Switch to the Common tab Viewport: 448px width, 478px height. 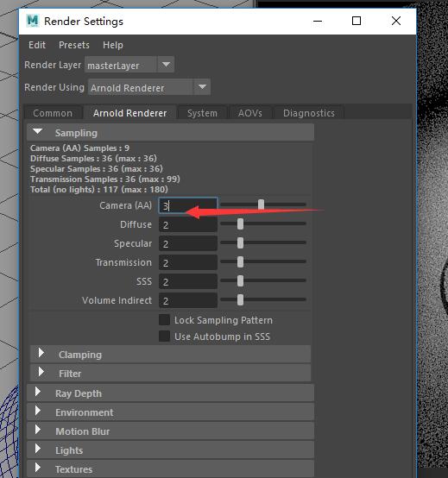(x=53, y=113)
